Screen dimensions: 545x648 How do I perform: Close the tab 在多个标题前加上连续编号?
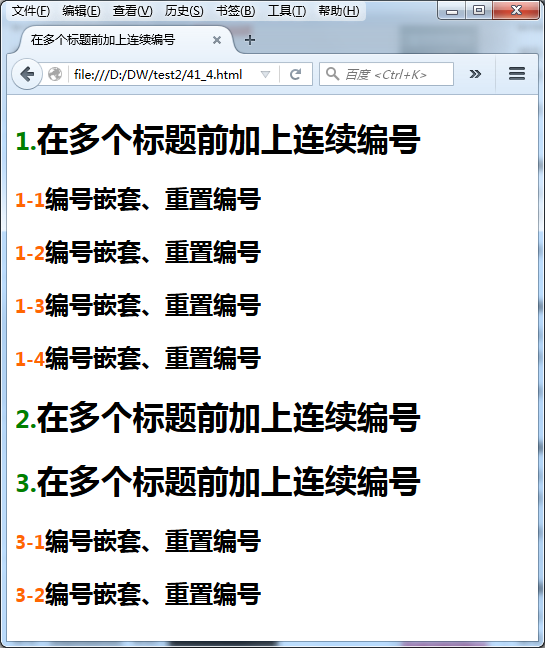pos(217,40)
